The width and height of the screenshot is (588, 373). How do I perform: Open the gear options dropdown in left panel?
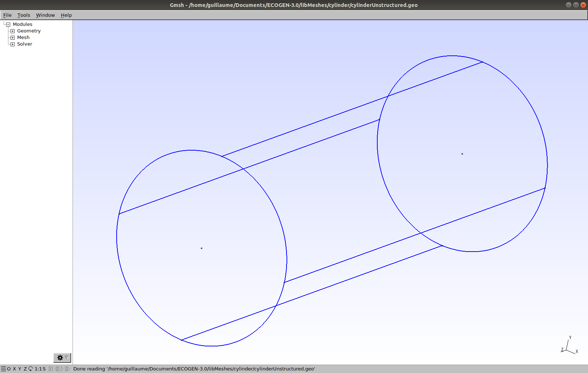tap(62, 358)
